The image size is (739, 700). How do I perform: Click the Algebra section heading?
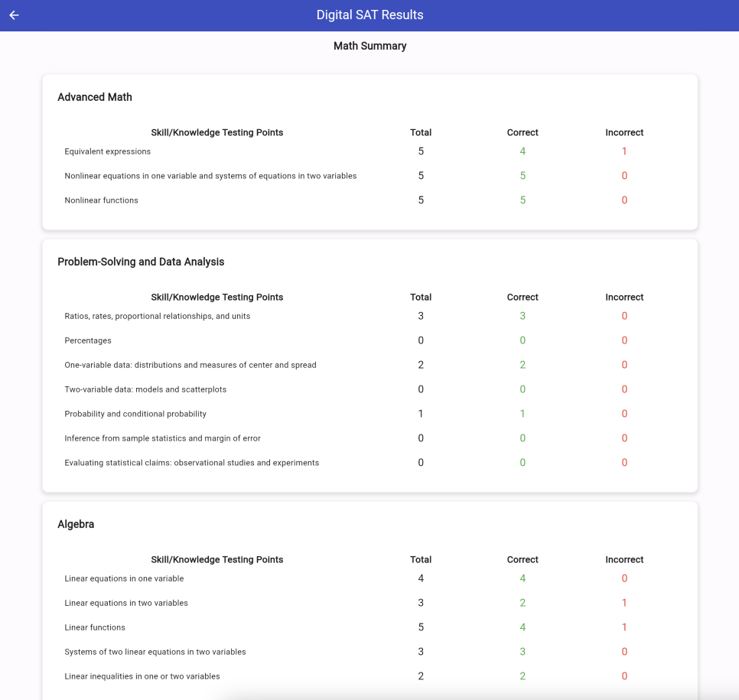(x=76, y=524)
